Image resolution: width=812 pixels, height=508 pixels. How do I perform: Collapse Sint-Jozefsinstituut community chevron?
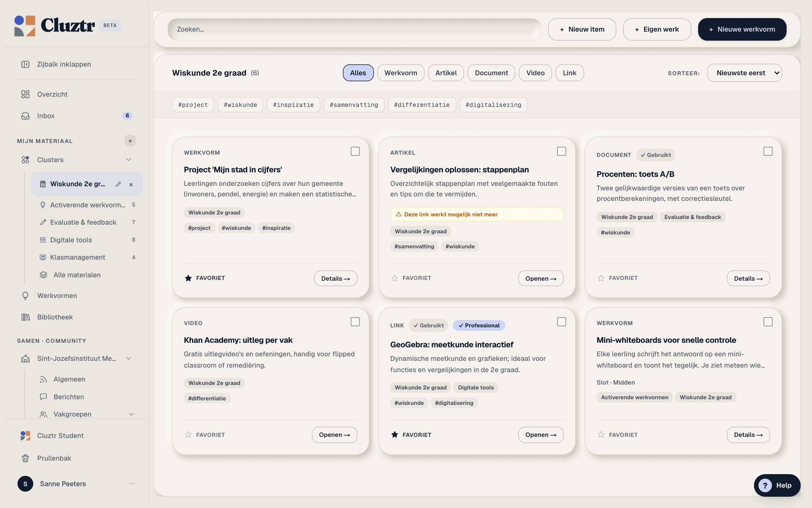(x=129, y=359)
